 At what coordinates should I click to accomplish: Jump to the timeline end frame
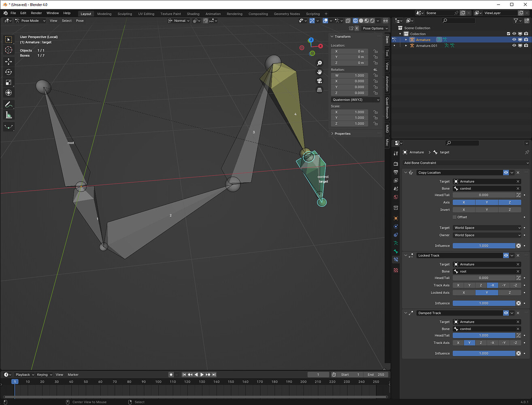point(214,375)
